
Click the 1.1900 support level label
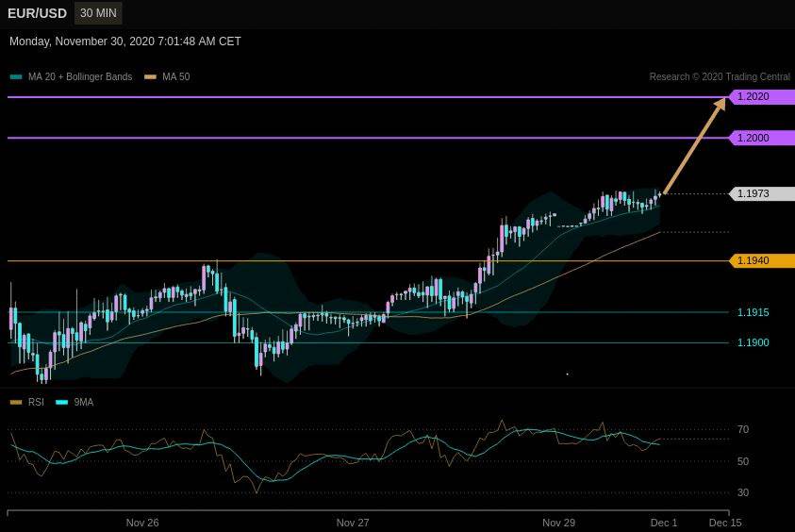[753, 342]
